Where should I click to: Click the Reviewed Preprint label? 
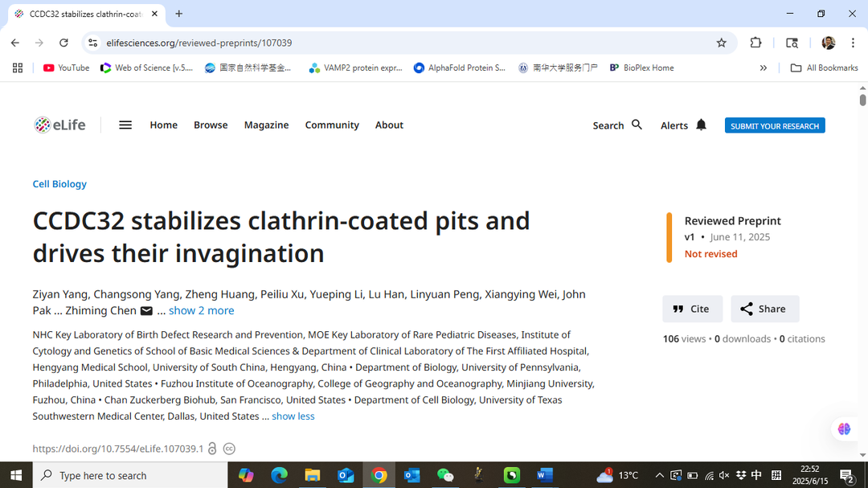[732, 221]
